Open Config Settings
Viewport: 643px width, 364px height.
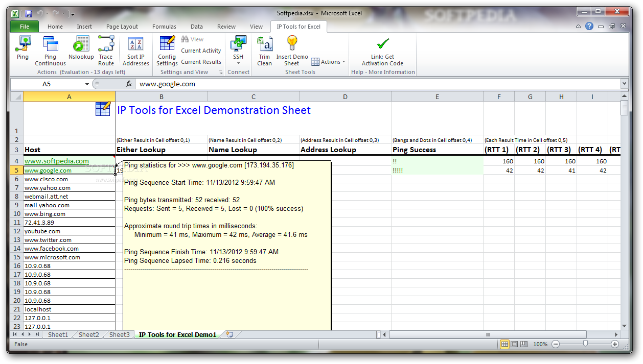pyautogui.click(x=167, y=51)
